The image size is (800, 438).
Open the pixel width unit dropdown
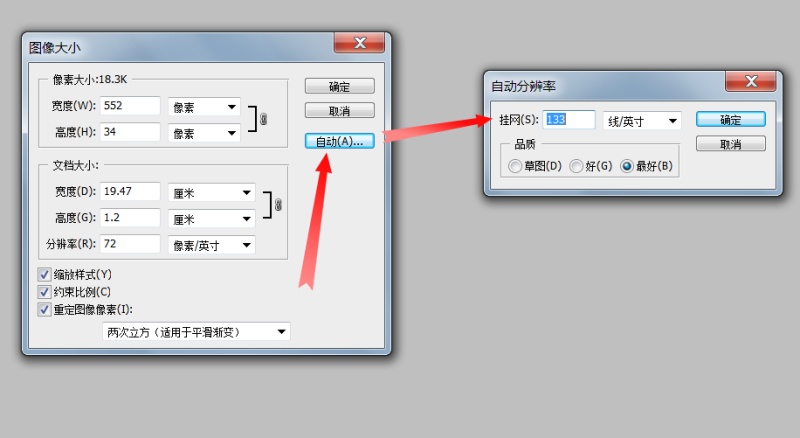tap(204, 107)
